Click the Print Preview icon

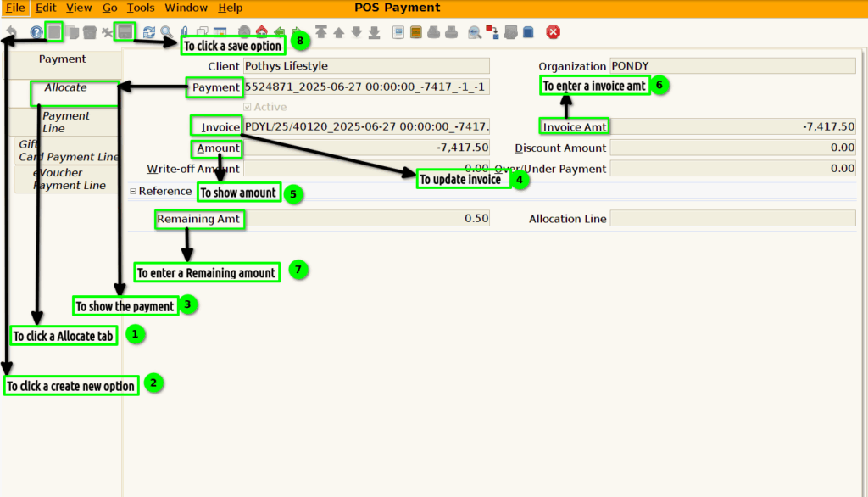[433, 32]
